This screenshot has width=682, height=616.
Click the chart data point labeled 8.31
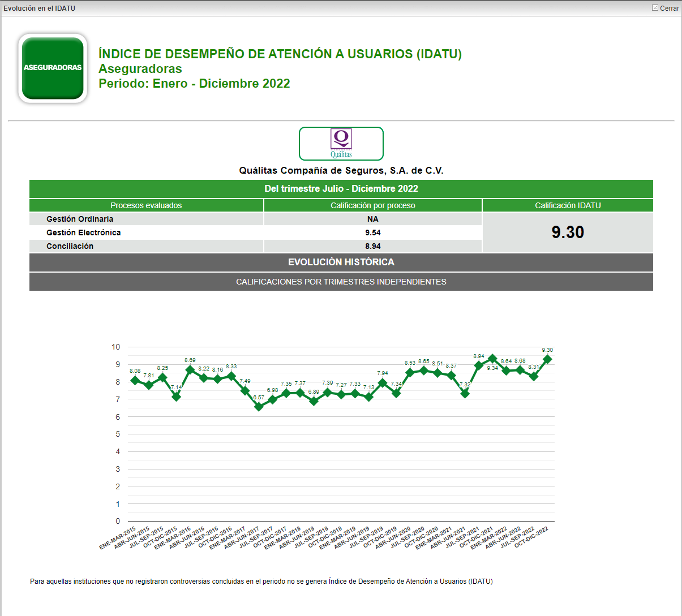tap(534, 376)
